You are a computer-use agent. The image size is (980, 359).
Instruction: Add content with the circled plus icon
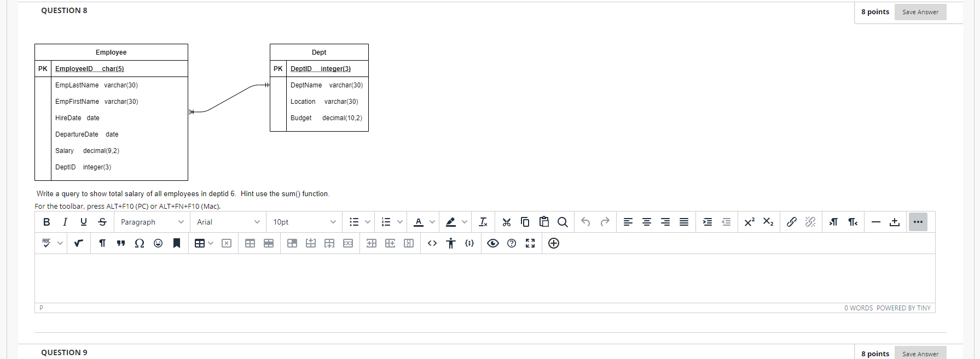pyautogui.click(x=554, y=243)
